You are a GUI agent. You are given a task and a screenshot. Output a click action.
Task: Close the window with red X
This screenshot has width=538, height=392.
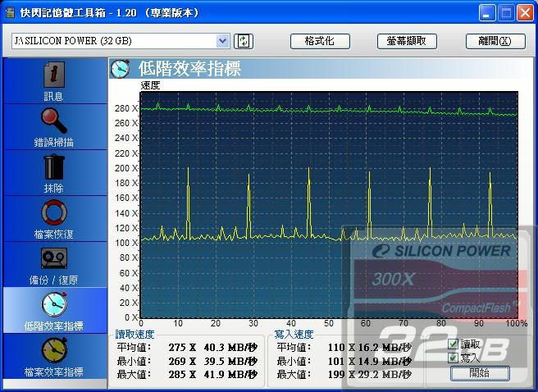tap(526, 13)
